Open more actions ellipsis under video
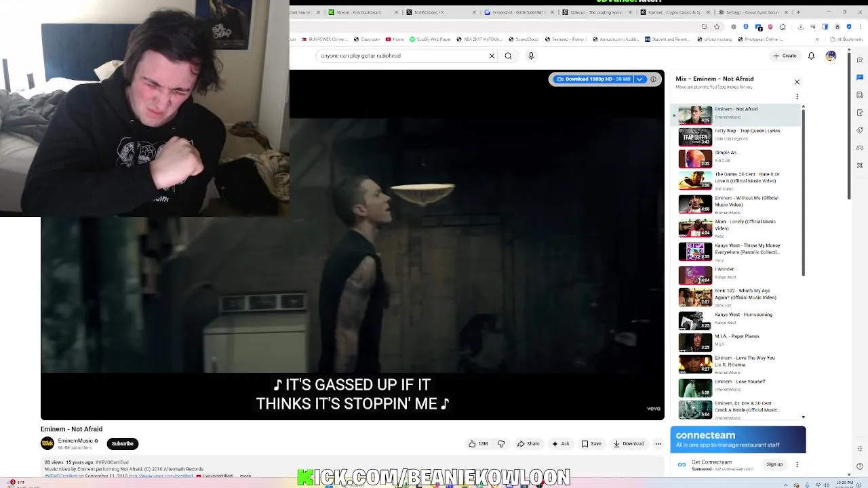This screenshot has width=868, height=488. [658, 444]
